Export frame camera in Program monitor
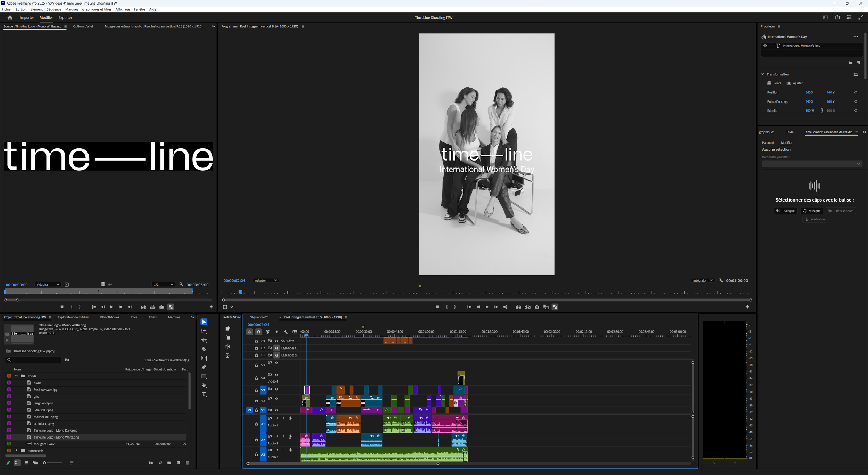This screenshot has height=475, width=868. point(537,307)
